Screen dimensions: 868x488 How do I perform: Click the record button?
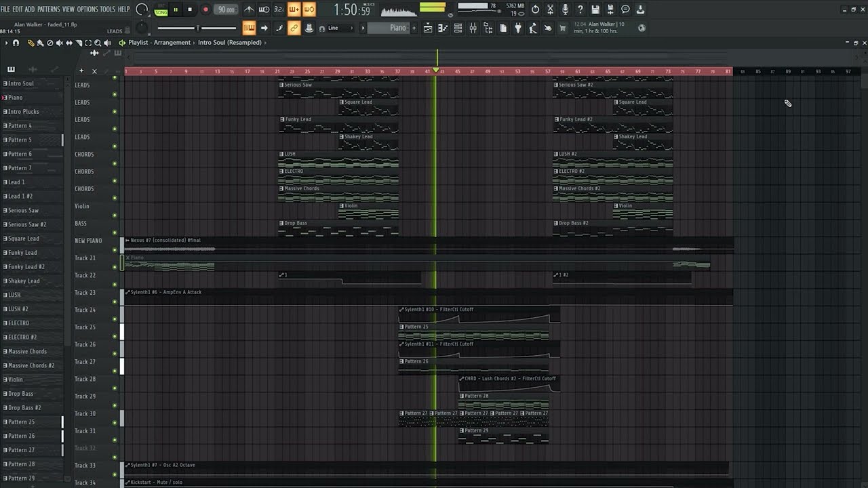coord(205,9)
